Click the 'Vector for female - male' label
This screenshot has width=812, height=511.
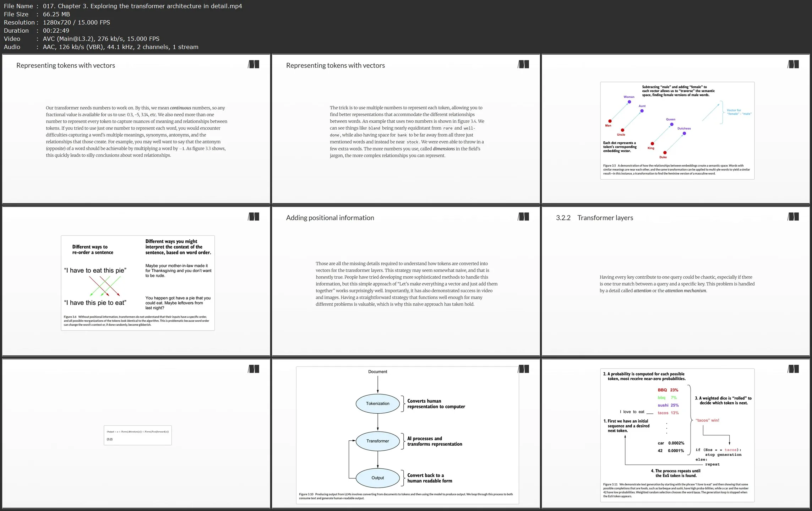(739, 112)
